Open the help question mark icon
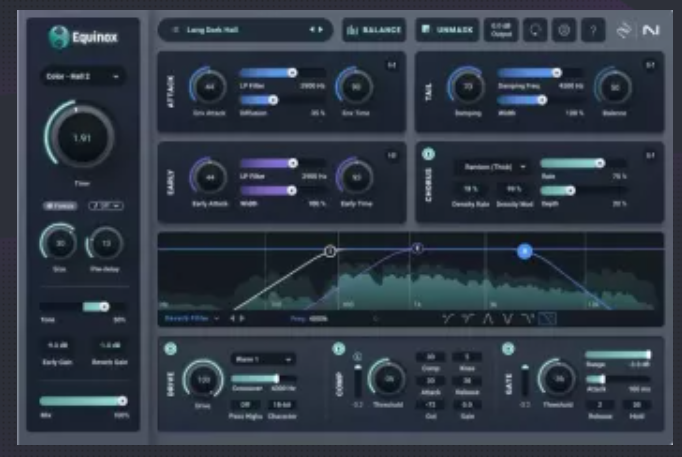Viewport: 682px width, 457px height. click(x=593, y=30)
